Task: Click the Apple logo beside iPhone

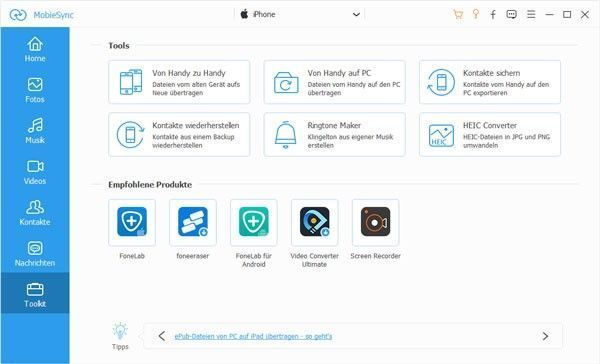Action: click(244, 14)
